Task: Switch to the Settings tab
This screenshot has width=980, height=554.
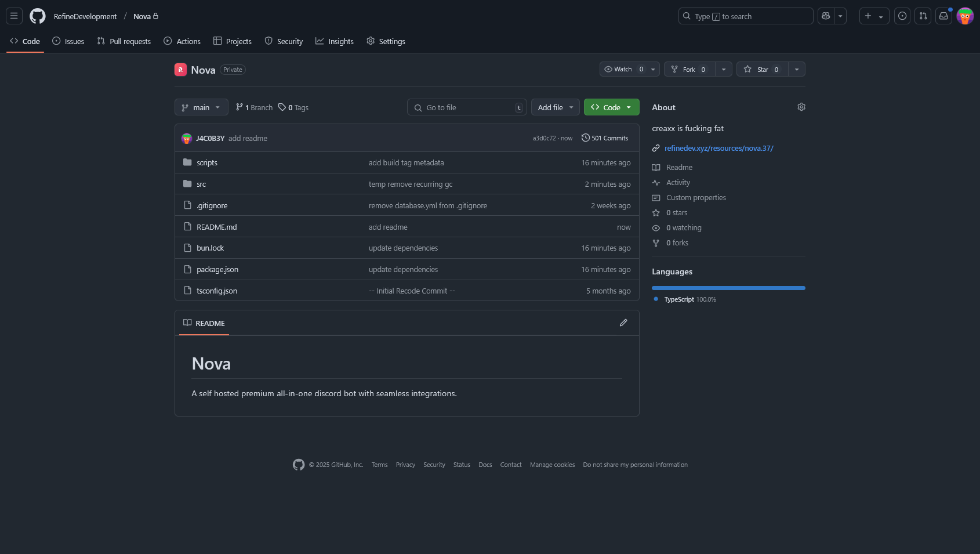Action: point(386,41)
